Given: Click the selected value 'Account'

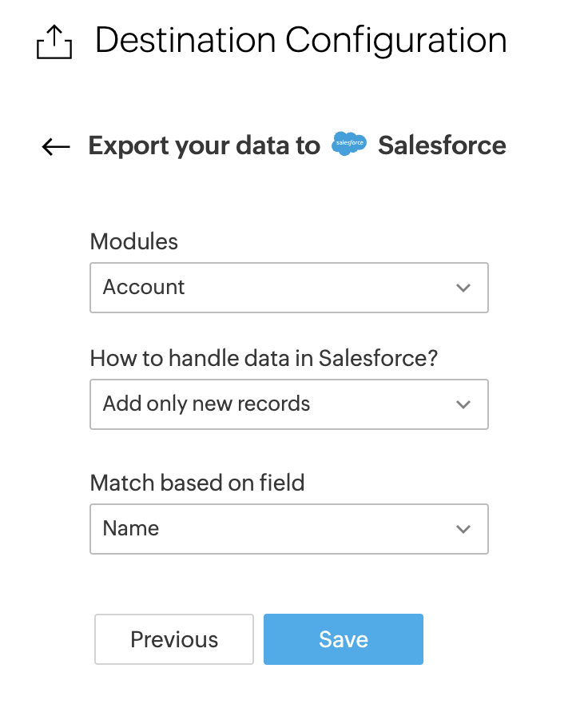Looking at the screenshot, I should pos(144,288).
